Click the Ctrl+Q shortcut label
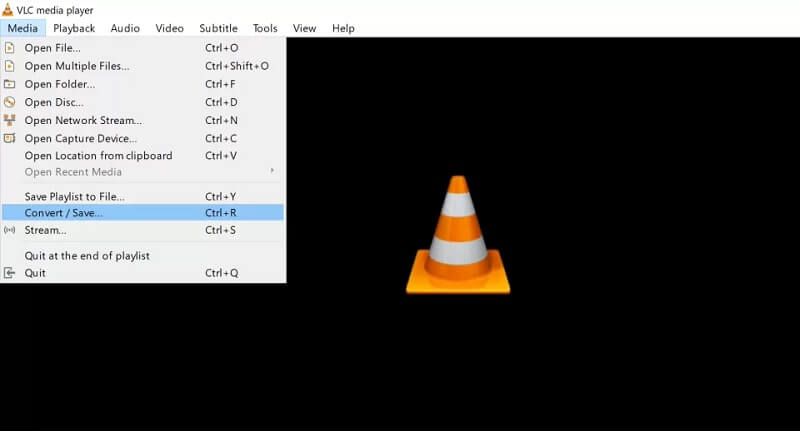This screenshot has height=431, width=800. [x=221, y=273]
